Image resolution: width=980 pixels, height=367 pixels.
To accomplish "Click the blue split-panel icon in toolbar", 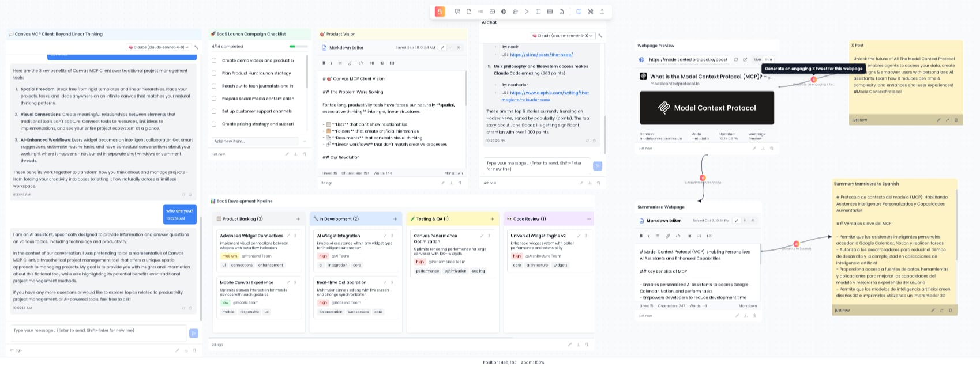I will (579, 12).
